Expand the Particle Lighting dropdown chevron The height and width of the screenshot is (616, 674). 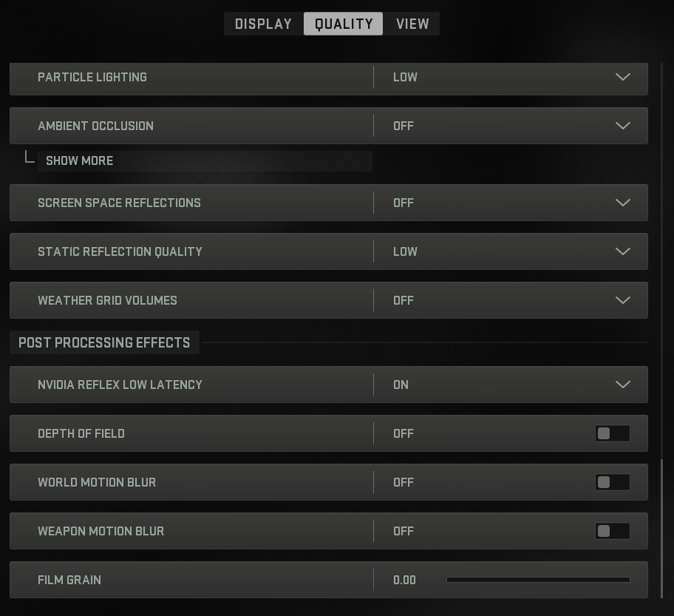[x=622, y=77]
